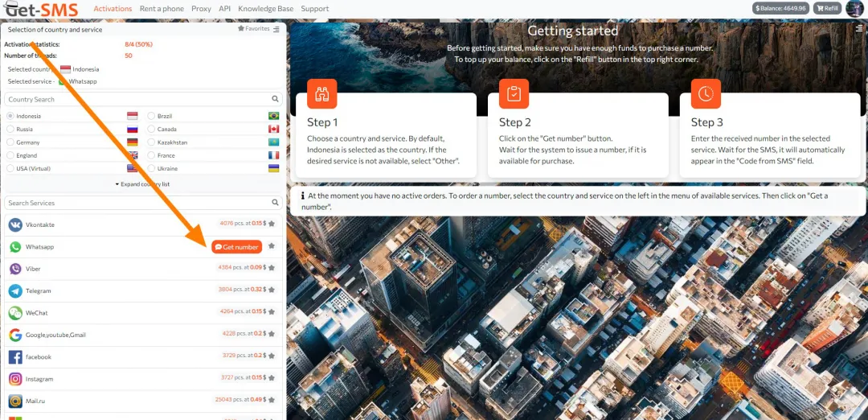This screenshot has width=868, height=420.
Task: Click the Telegram price 0.32 $ text
Action: click(x=259, y=290)
